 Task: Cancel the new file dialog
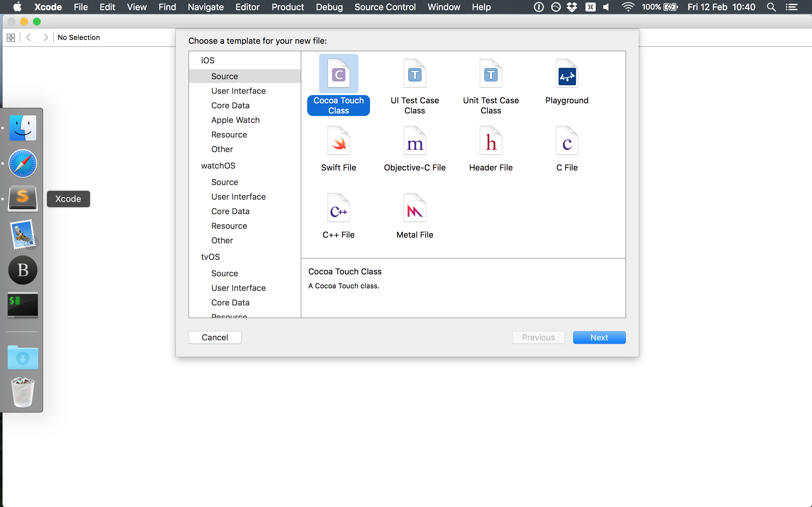(x=215, y=337)
